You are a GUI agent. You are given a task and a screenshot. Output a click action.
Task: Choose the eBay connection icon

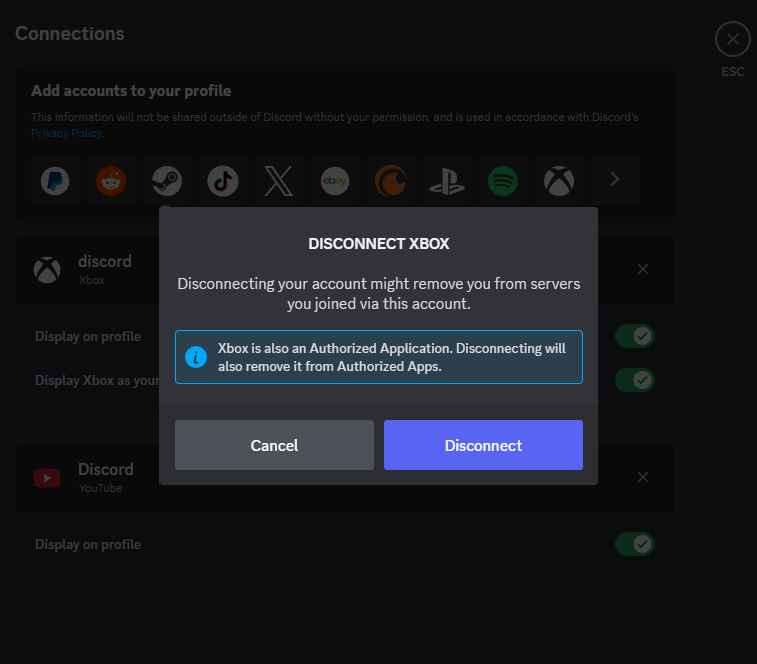tap(334, 181)
